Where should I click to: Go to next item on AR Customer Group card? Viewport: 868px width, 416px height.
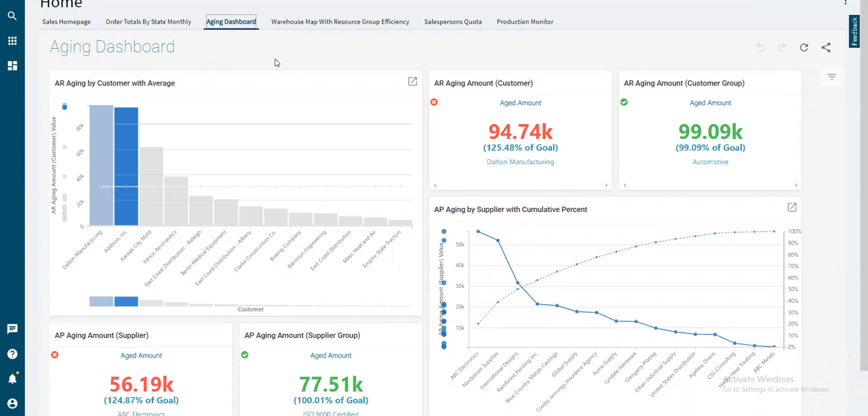(796, 185)
